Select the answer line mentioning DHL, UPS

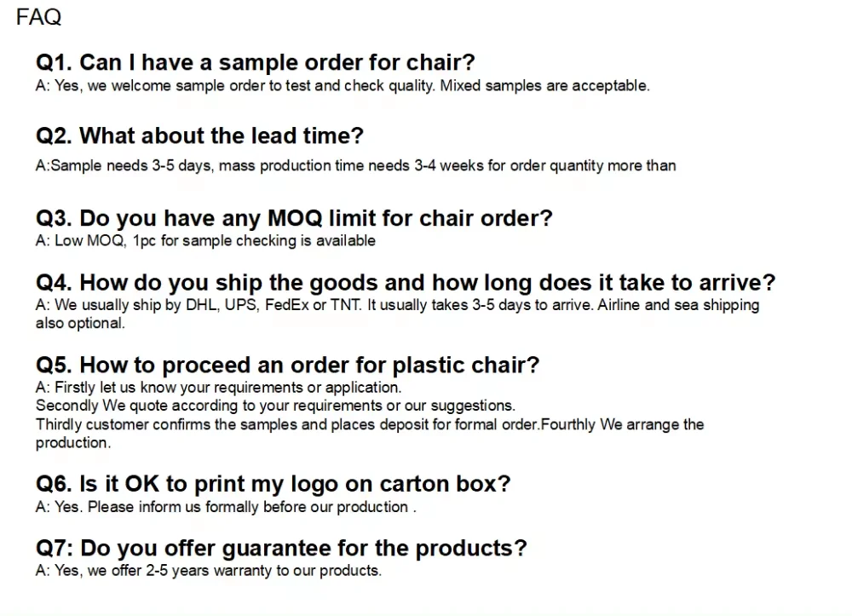(x=396, y=305)
